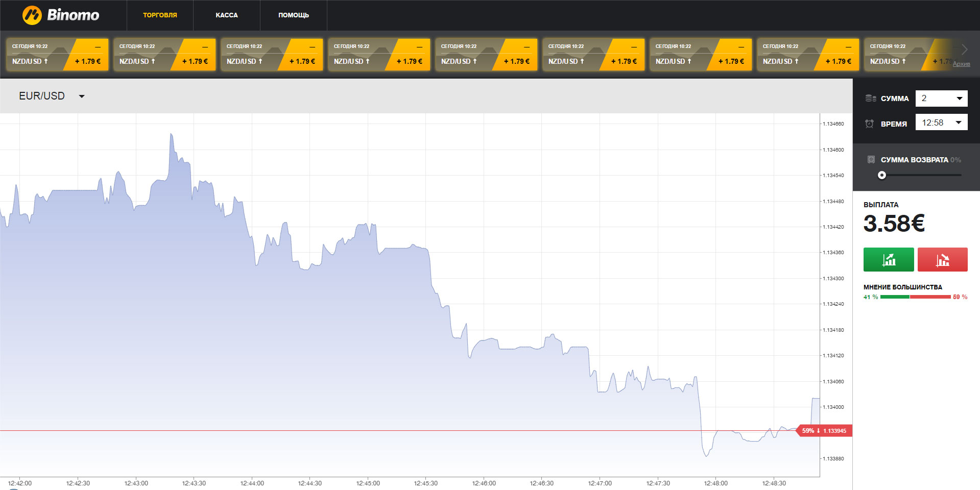Click the green call (up) trade button
980x490 pixels.
(x=889, y=260)
